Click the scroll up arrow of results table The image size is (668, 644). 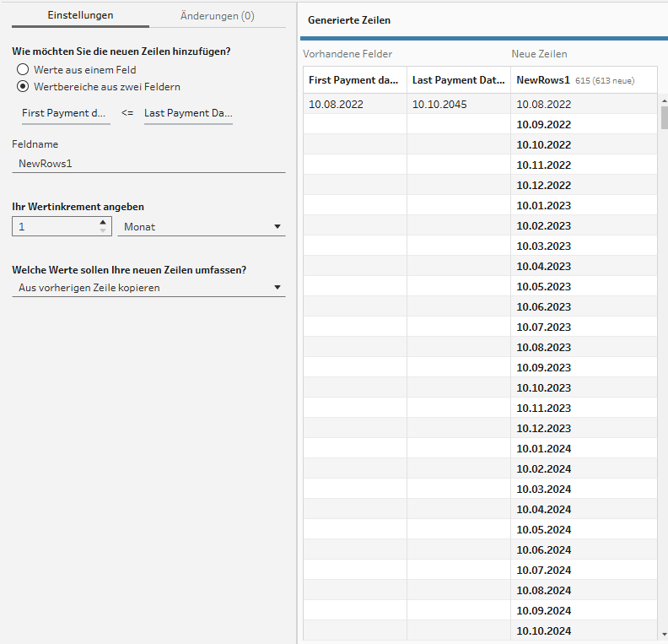[663, 100]
